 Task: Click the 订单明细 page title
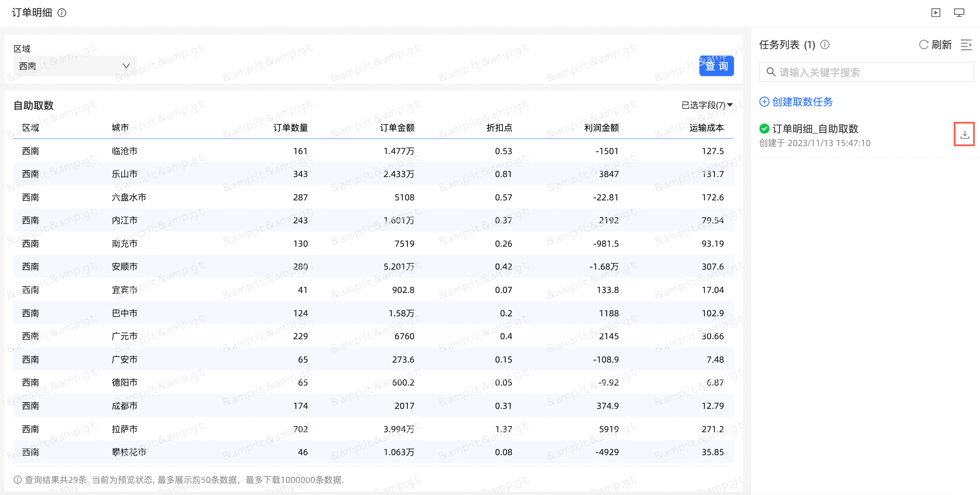pos(32,13)
